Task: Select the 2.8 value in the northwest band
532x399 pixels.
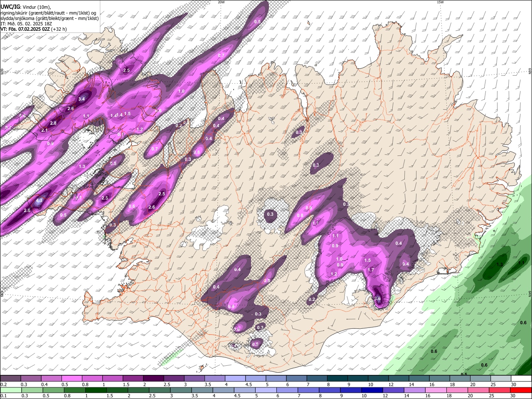Action: tap(53, 123)
